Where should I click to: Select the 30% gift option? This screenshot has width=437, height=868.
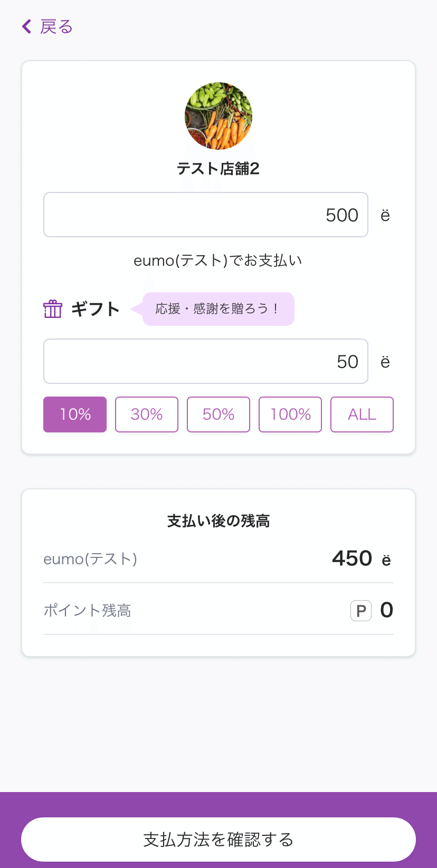click(147, 414)
